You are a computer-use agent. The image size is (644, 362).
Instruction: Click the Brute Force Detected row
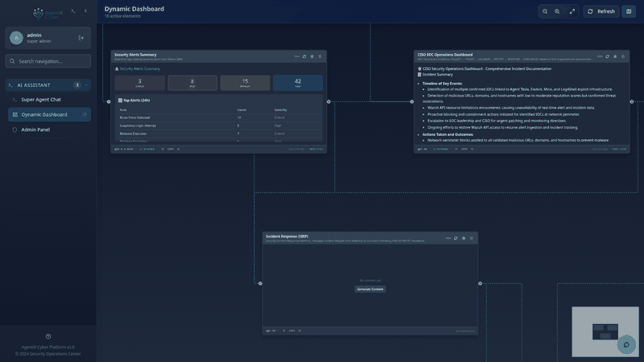pos(219,117)
